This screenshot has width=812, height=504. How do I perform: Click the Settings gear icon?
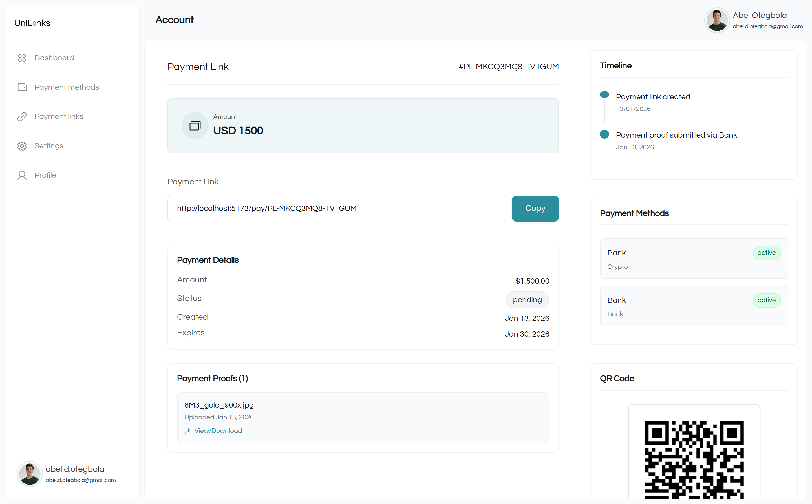pyautogui.click(x=22, y=146)
